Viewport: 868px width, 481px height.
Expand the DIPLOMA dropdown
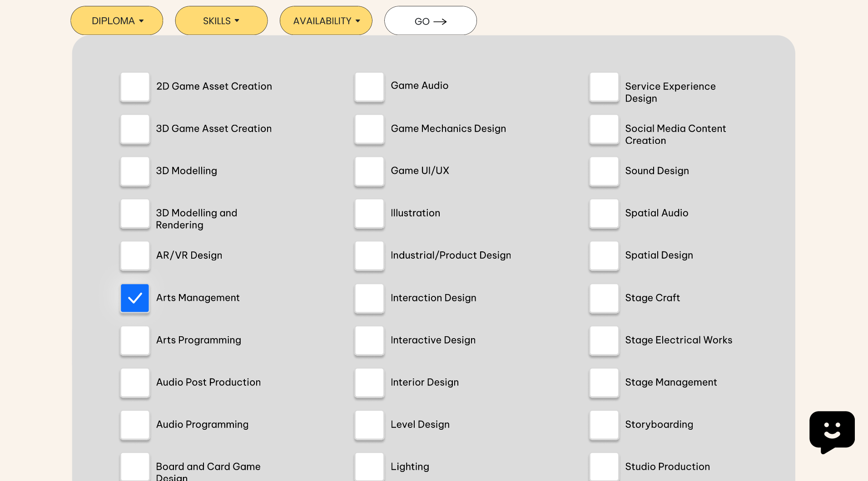coord(117,21)
